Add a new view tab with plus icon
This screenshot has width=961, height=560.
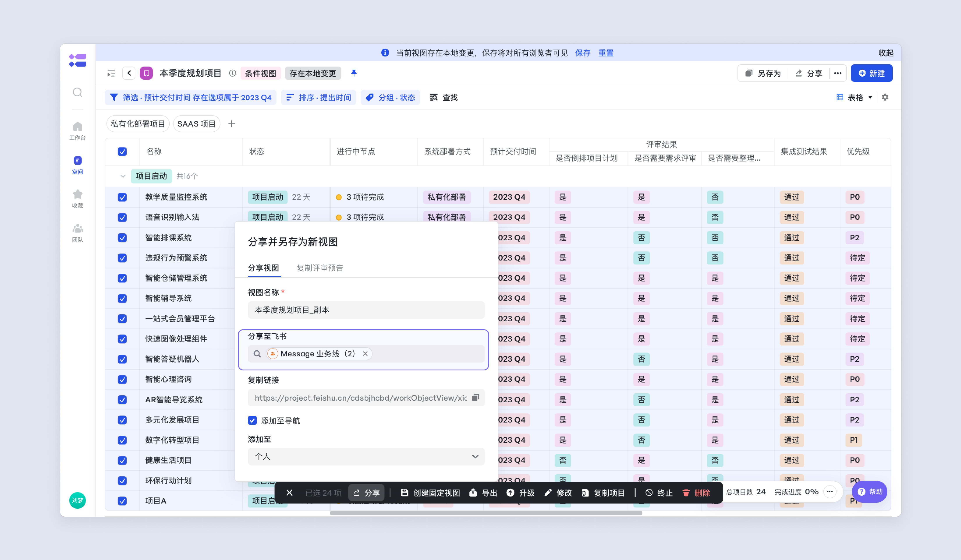point(231,124)
